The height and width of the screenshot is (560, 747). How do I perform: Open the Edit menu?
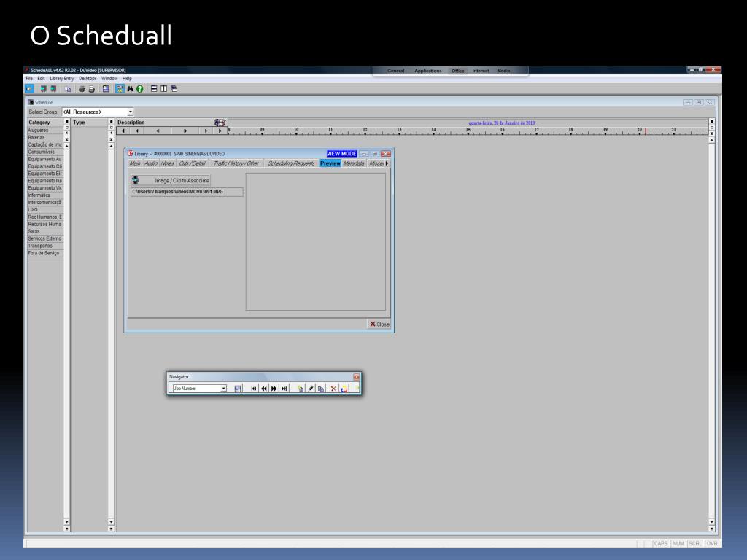pyautogui.click(x=41, y=79)
